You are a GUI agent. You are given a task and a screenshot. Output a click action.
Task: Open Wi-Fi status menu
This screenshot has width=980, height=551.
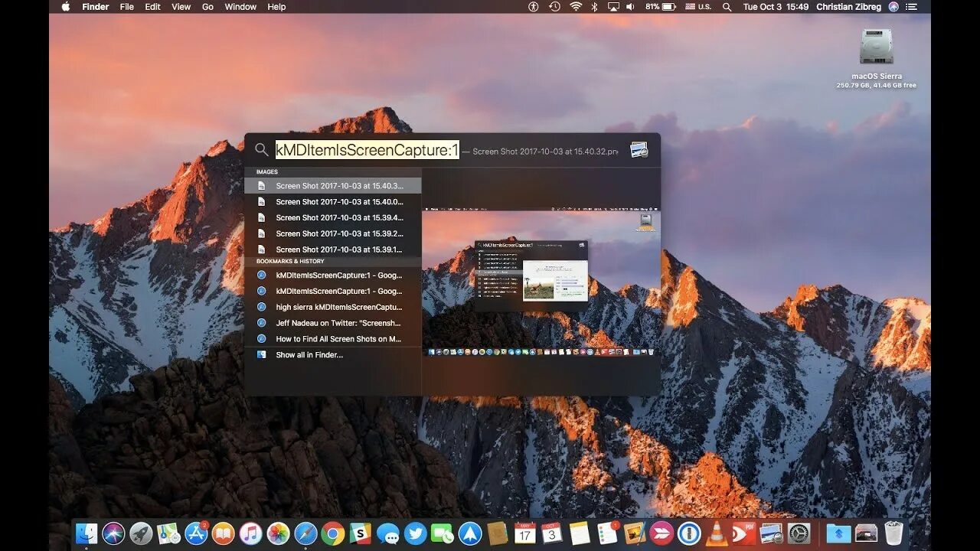576,6
